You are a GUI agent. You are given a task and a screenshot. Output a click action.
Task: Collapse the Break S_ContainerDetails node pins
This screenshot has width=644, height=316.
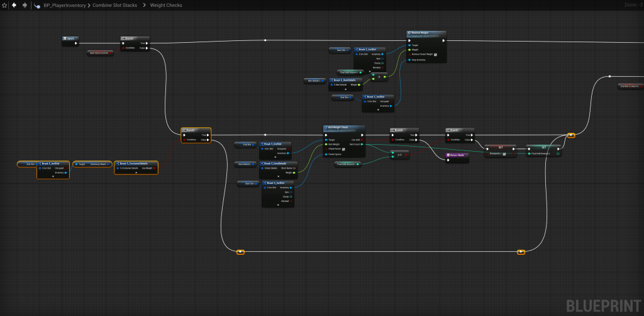click(136, 172)
